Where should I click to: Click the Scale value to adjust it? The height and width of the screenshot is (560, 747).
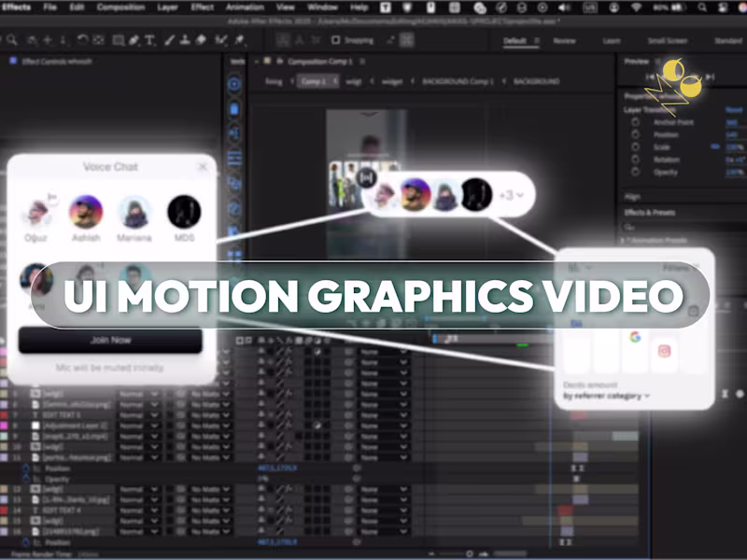[734, 147]
